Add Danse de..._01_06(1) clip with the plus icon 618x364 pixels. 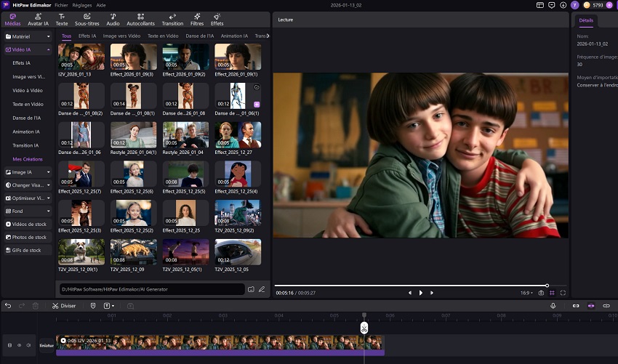tap(257, 105)
